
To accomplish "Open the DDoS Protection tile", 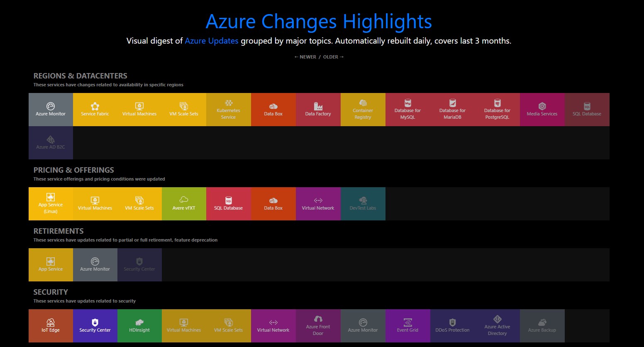I will point(452,325).
